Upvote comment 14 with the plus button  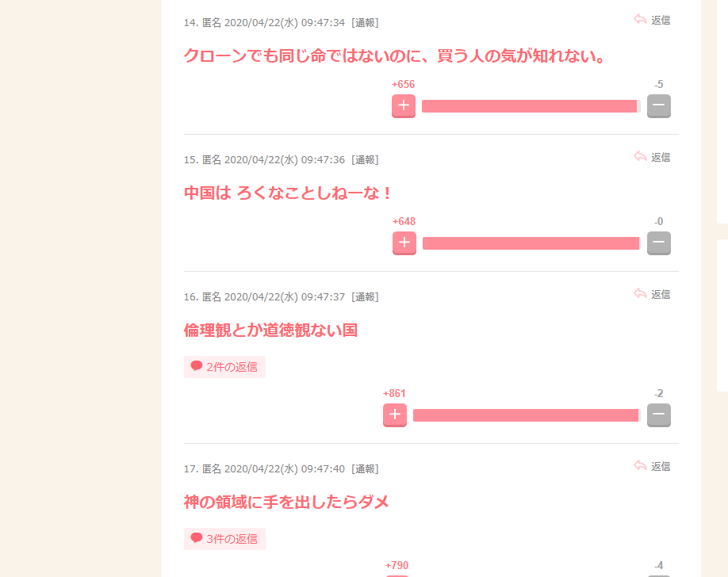click(404, 106)
